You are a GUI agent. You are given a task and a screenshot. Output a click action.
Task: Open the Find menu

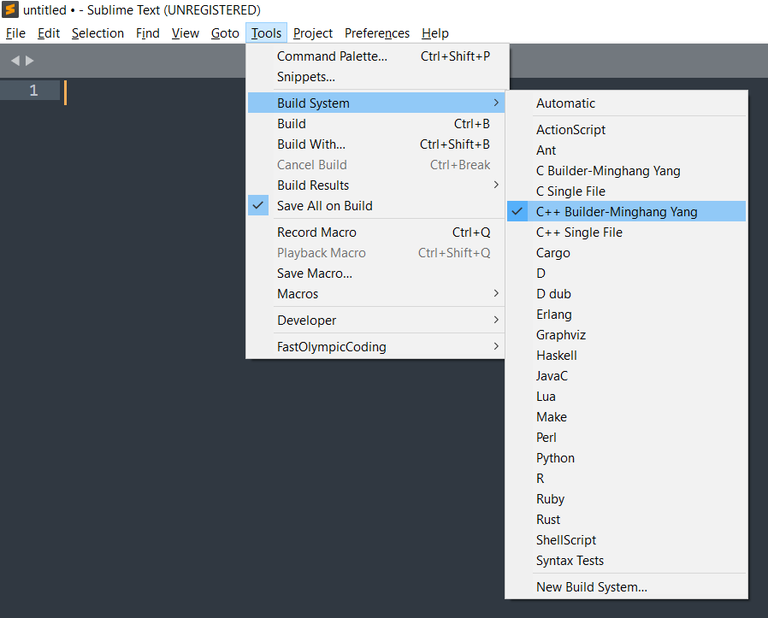(x=147, y=33)
